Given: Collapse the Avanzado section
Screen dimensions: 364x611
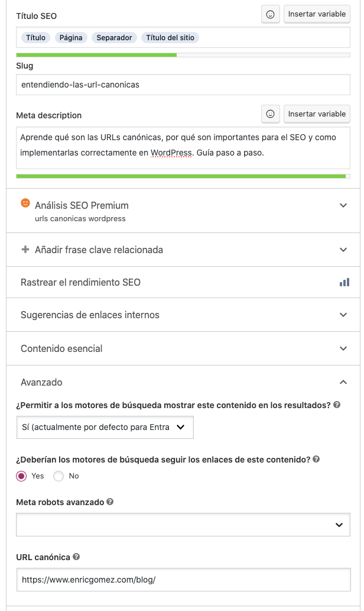Looking at the screenshot, I should coord(183,382).
